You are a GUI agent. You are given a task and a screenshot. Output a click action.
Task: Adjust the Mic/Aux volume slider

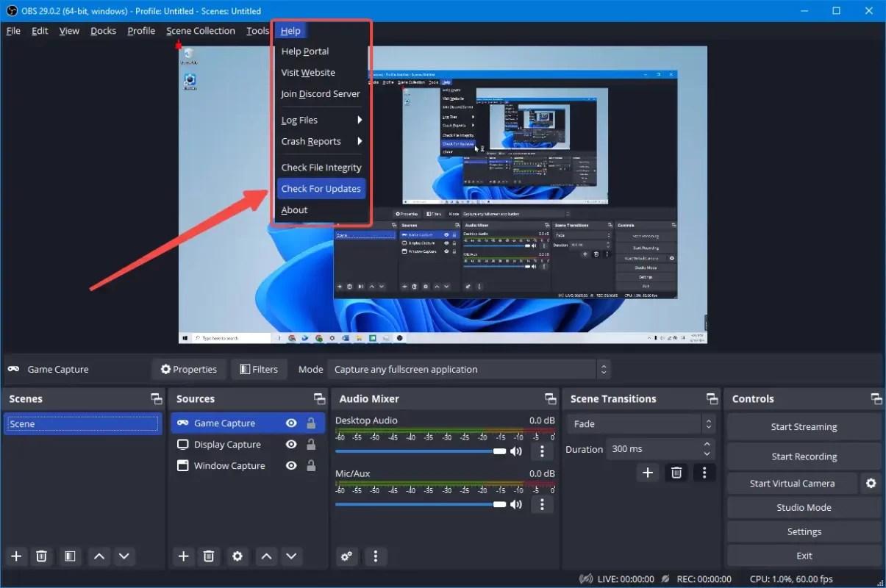[x=500, y=504]
